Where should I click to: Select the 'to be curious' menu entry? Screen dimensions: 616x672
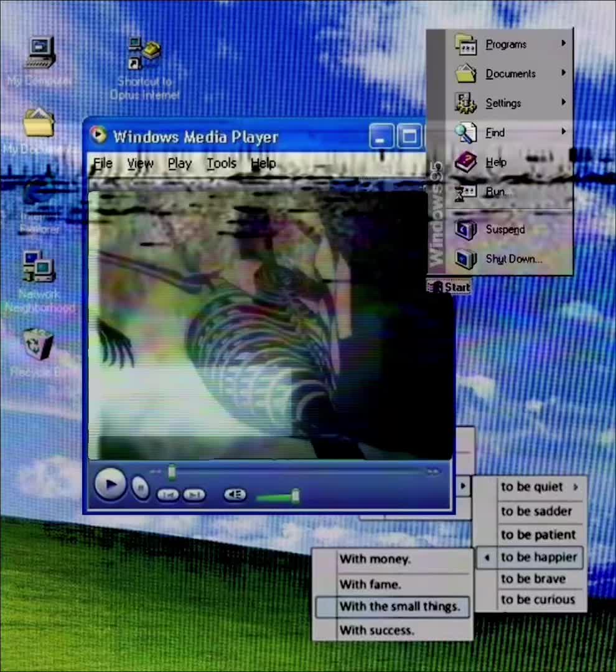coord(538,600)
